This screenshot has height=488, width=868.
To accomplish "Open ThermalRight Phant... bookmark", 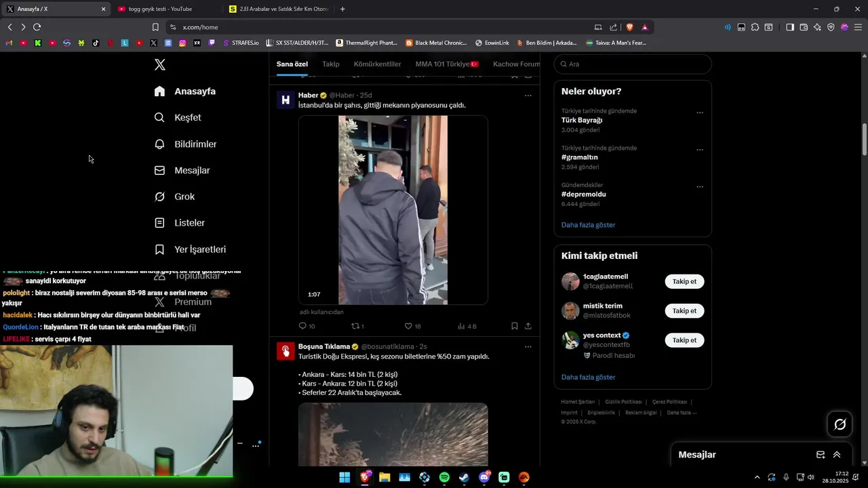I will point(366,43).
